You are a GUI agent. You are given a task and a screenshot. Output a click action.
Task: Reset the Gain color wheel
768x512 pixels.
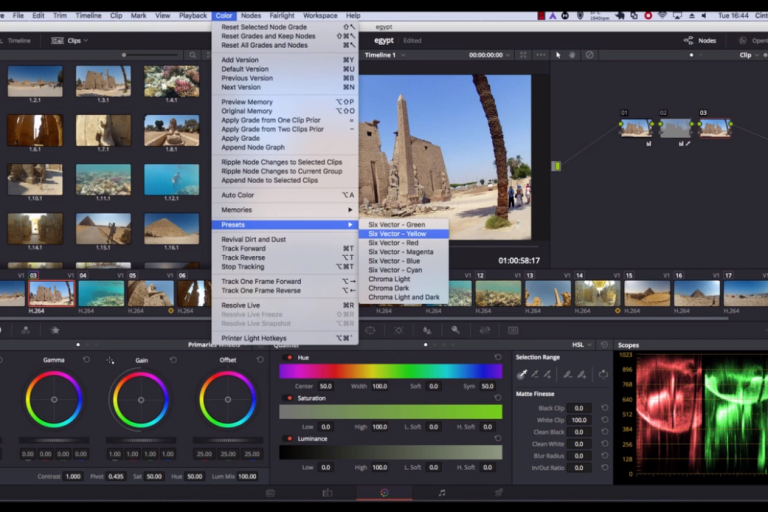click(x=173, y=360)
